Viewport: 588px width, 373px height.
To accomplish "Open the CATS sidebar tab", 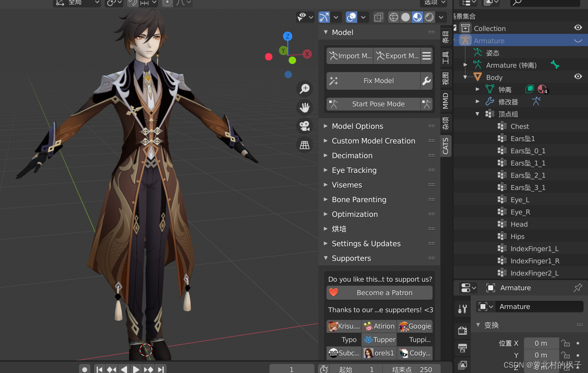I will [x=445, y=146].
